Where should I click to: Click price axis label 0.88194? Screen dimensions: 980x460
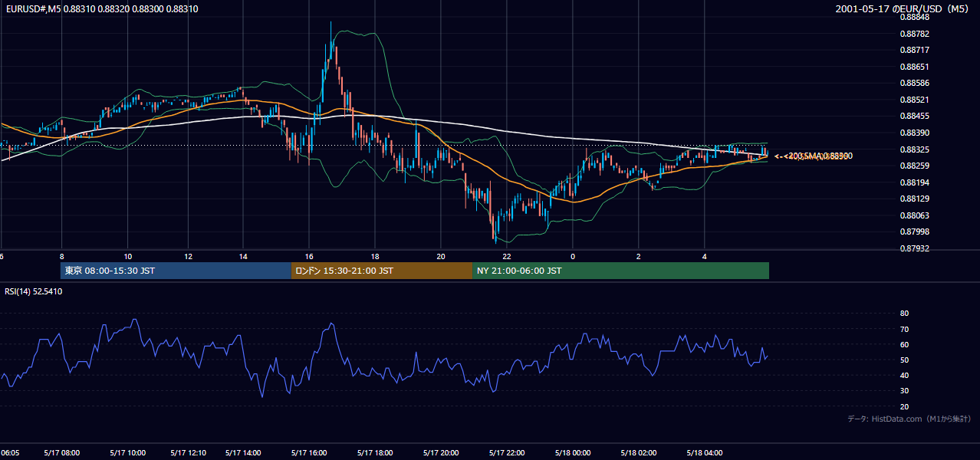click(x=914, y=182)
